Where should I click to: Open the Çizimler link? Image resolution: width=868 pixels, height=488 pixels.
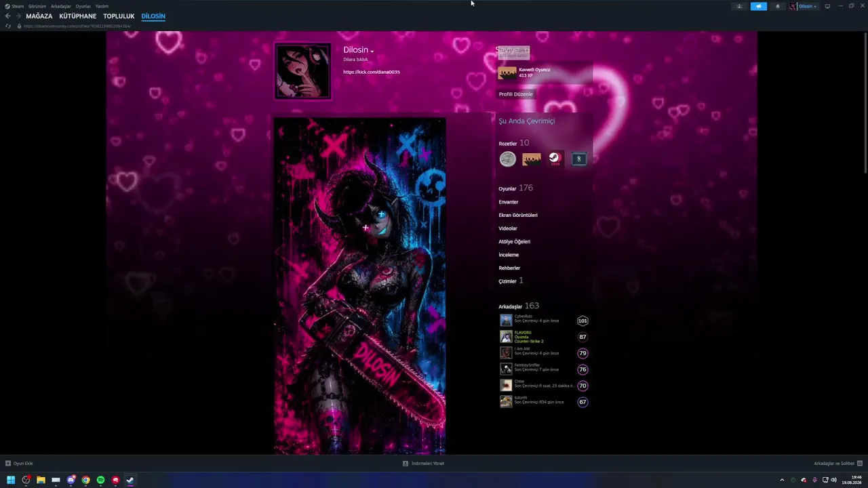tap(511, 281)
